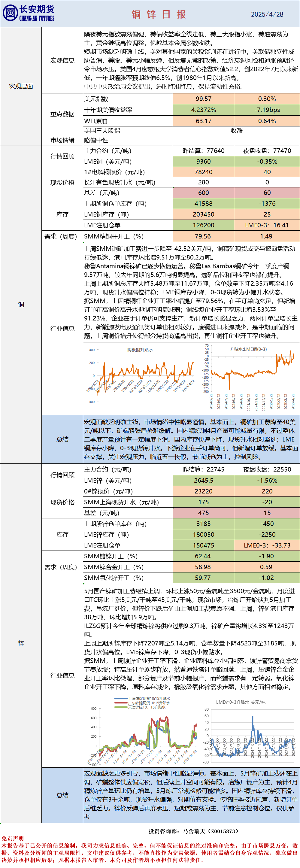Select the LME zinc price 2645.5
Screen dimensions: 300x868
tap(204, 481)
